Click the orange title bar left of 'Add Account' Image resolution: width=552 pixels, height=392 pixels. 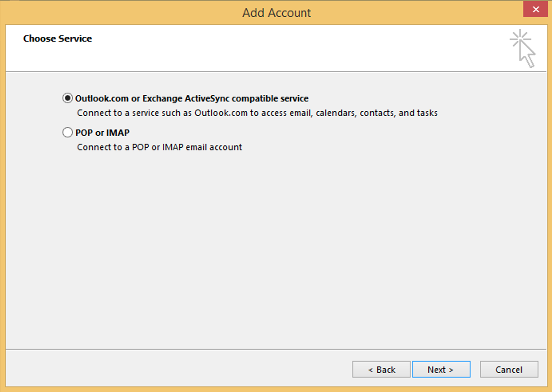(x=120, y=13)
